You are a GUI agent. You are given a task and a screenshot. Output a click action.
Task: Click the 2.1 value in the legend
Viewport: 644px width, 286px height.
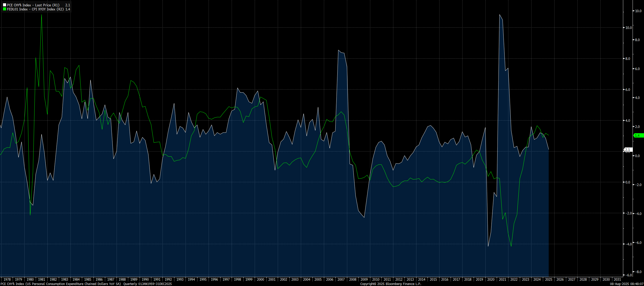tap(67, 5)
